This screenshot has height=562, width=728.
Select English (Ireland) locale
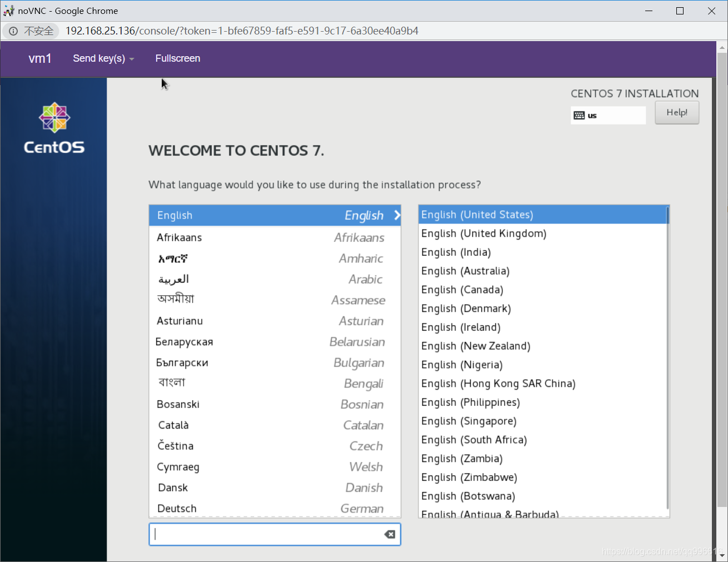542,327
